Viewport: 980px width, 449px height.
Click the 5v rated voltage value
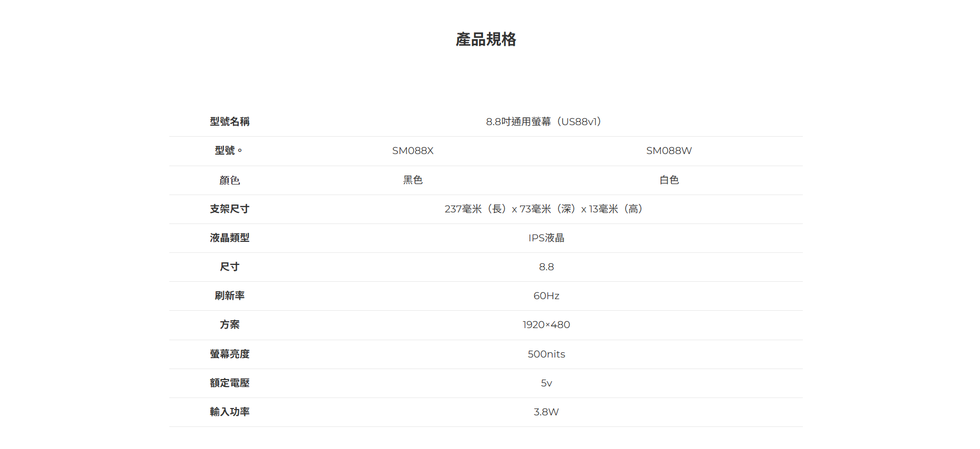(x=546, y=383)
